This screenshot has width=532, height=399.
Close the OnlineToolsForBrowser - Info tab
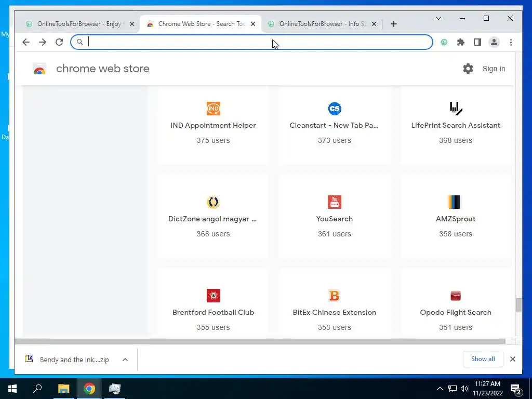[374, 24]
